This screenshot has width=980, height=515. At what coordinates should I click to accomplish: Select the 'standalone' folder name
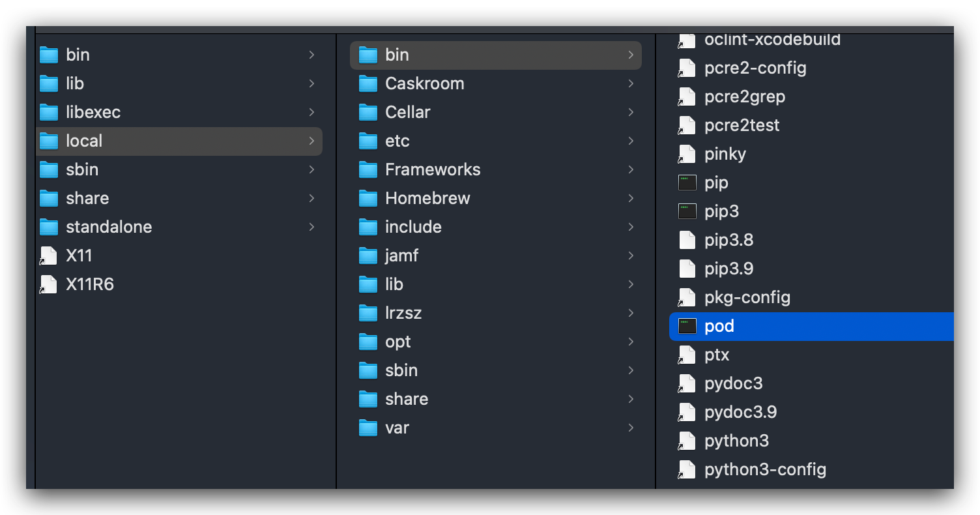[x=109, y=227]
